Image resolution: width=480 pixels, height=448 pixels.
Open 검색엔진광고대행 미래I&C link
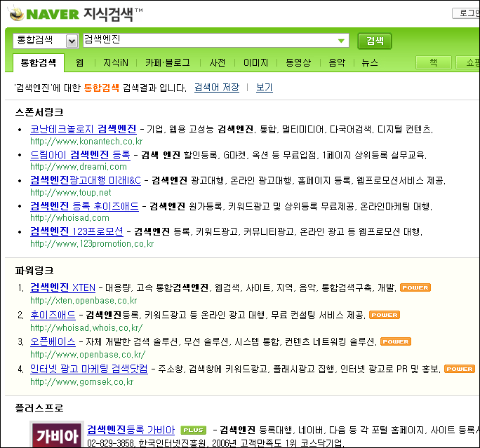point(86,180)
